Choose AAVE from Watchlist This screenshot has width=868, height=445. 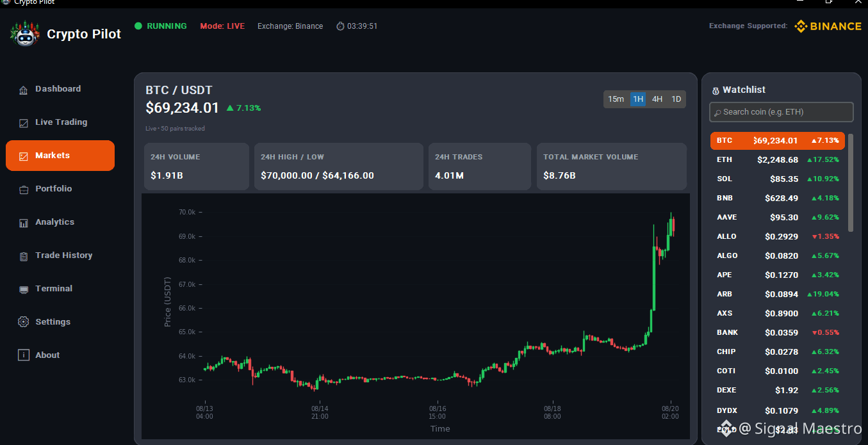[x=778, y=218]
